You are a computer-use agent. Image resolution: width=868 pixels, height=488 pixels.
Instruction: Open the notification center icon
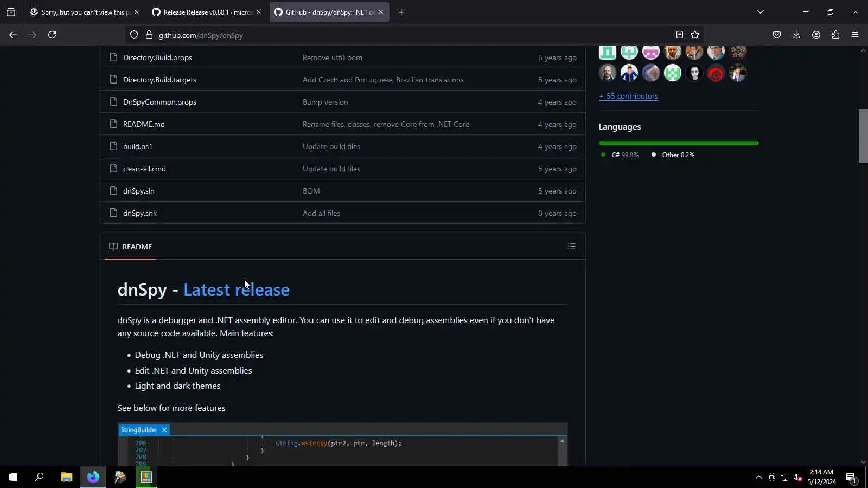tap(851, 477)
